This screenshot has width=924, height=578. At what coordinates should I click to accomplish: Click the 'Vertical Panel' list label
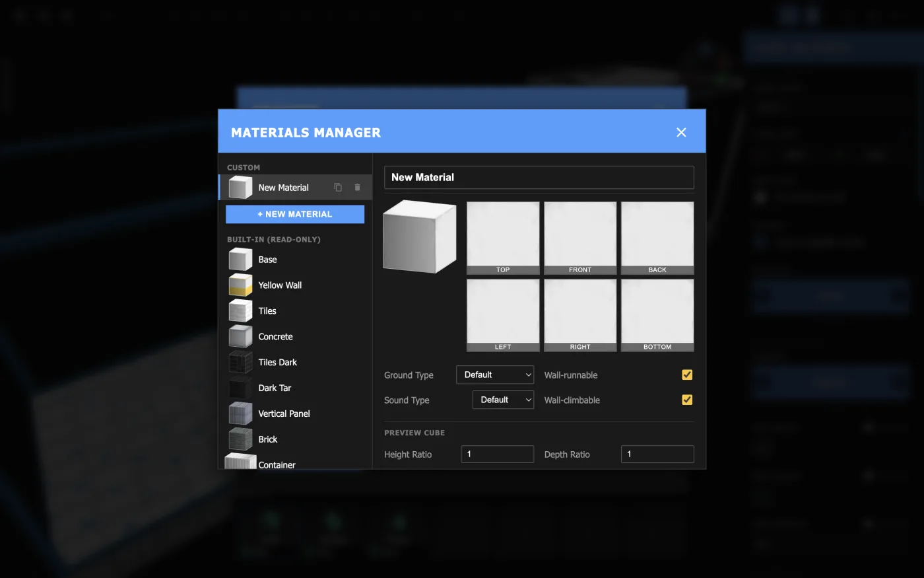(284, 414)
